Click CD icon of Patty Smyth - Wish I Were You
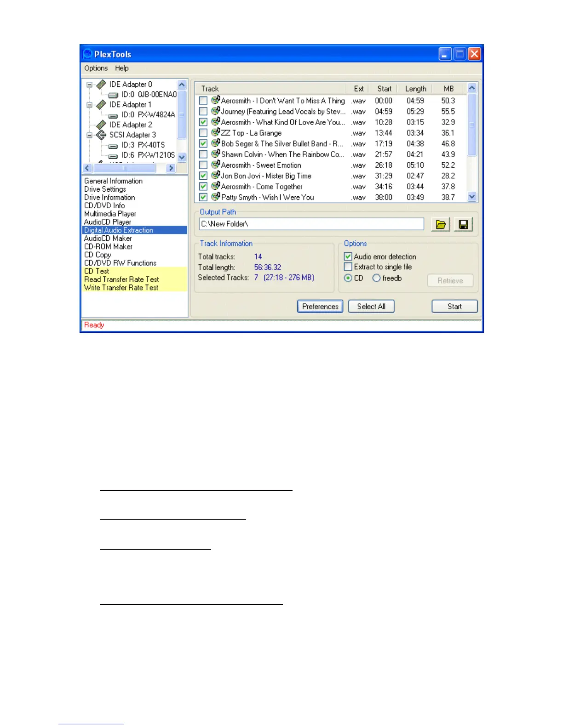This screenshot has width=563, height=728. coord(215,197)
